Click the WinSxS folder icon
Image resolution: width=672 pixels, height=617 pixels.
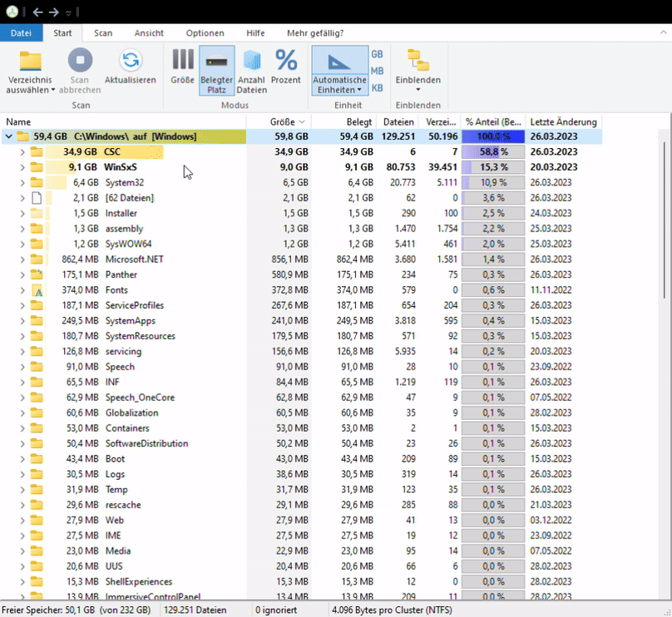(37, 167)
